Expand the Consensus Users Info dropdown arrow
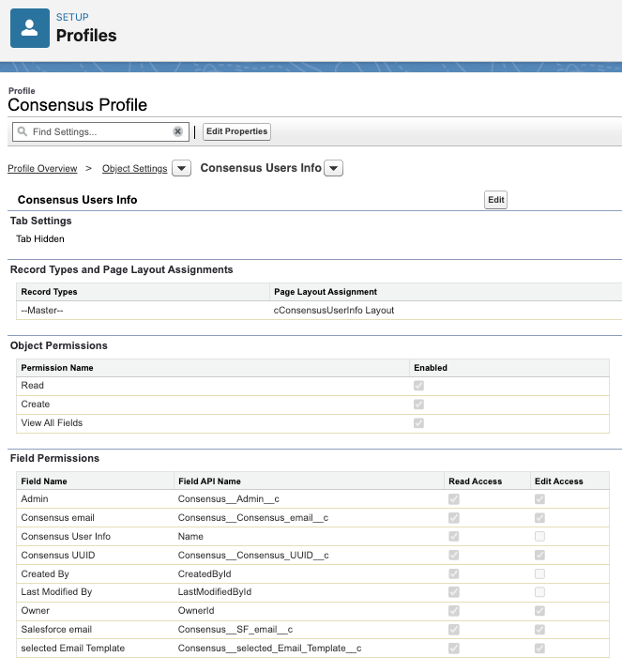622x672 pixels. (334, 168)
